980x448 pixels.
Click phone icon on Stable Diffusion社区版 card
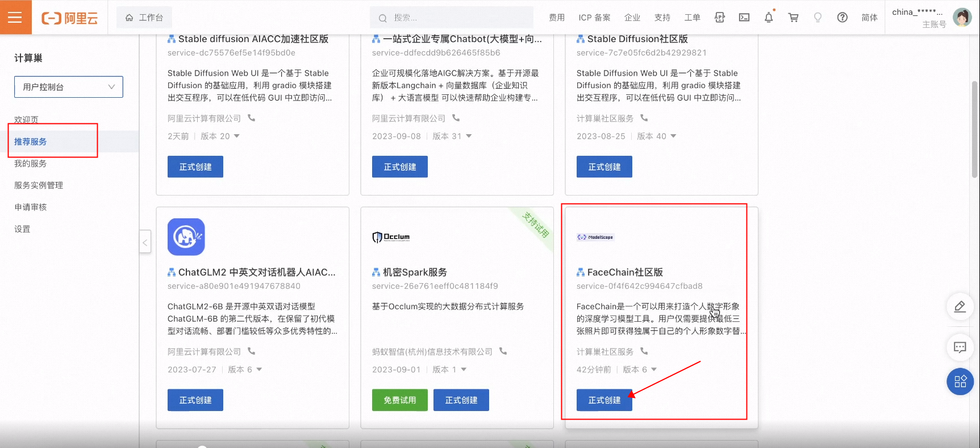pyautogui.click(x=644, y=118)
